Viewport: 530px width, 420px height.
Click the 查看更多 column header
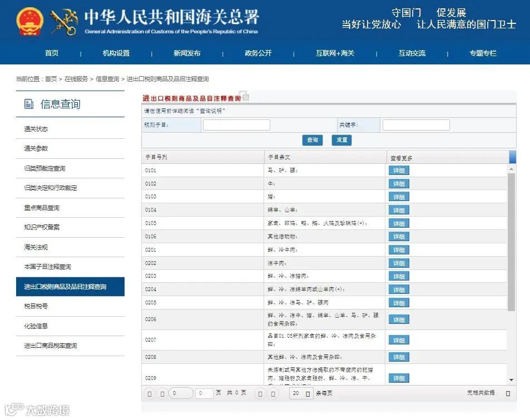point(448,158)
